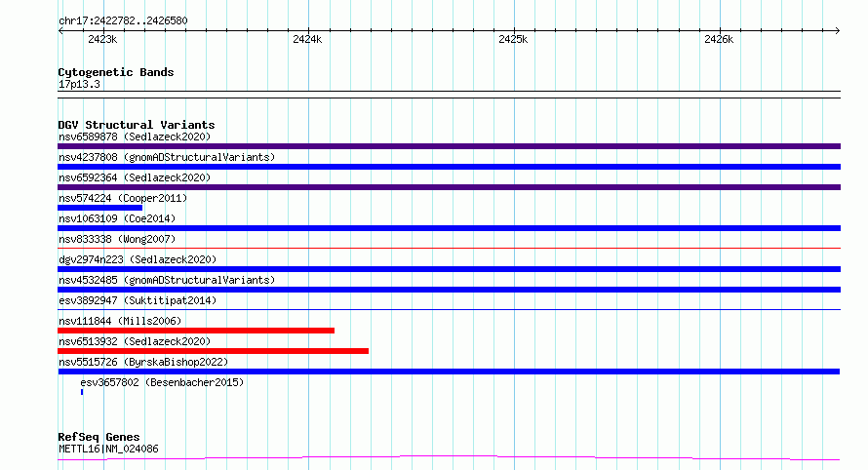Click the 17p13.3 band label
The height and width of the screenshot is (470, 868).
pos(79,84)
